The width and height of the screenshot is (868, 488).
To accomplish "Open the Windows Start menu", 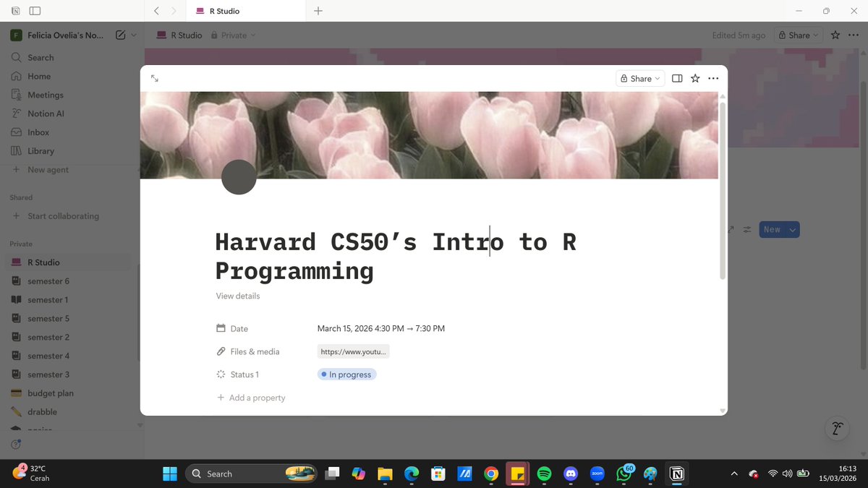I will (170, 474).
